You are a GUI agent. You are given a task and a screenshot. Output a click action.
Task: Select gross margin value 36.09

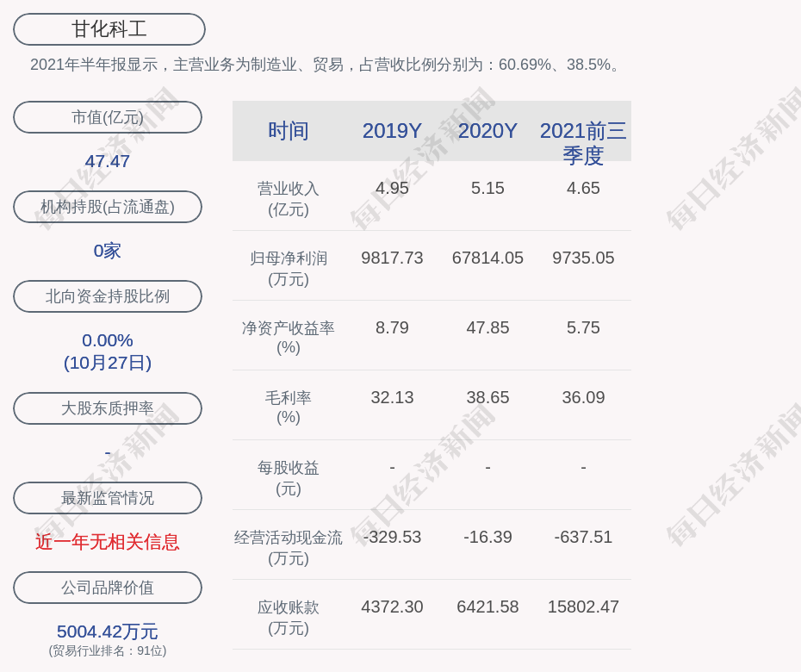[583, 397]
